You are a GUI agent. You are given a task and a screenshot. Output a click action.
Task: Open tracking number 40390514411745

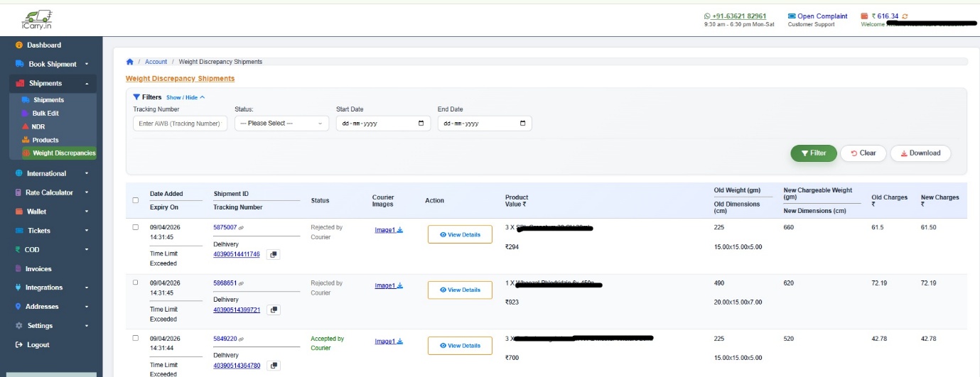[x=237, y=254]
